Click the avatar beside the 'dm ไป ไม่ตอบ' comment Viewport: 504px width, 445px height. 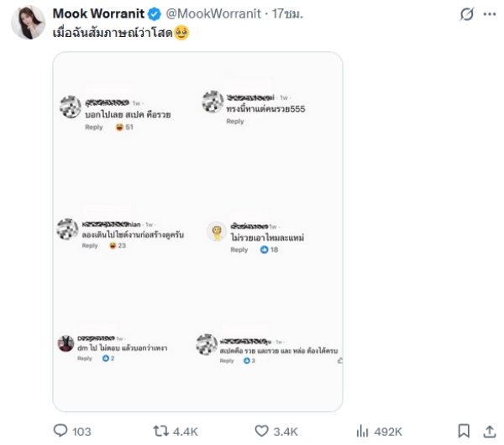pos(66,343)
